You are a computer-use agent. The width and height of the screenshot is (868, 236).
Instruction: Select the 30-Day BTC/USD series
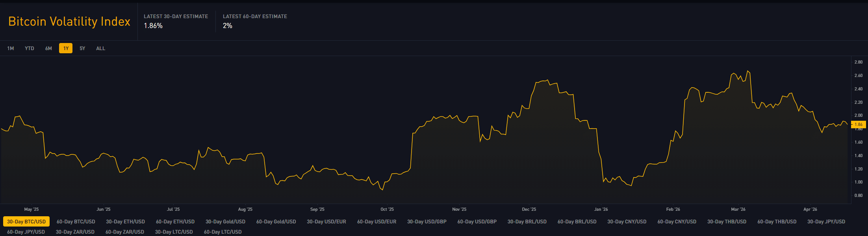point(26,222)
